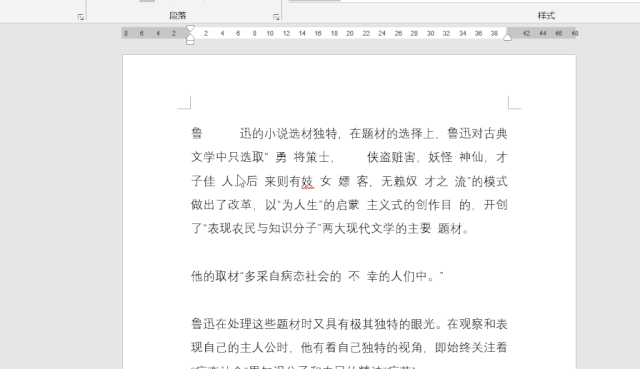Click the gray left ruler margin at 4

click(x=158, y=33)
